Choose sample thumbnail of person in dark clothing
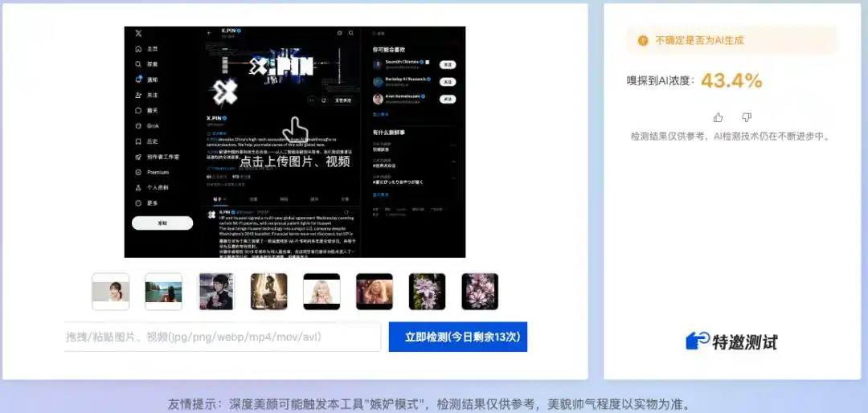The width and height of the screenshot is (868, 413). coord(216,292)
